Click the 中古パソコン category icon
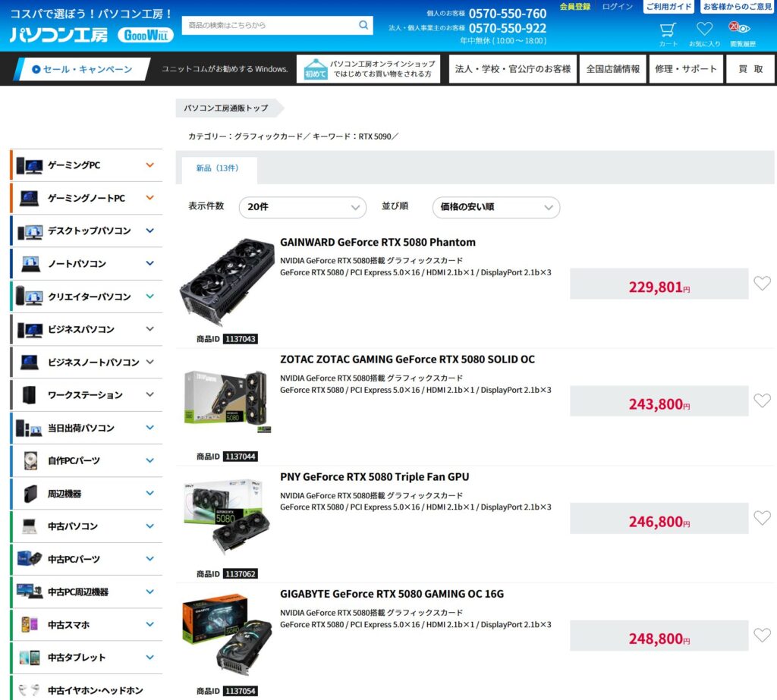The height and width of the screenshot is (700, 777). [30, 526]
